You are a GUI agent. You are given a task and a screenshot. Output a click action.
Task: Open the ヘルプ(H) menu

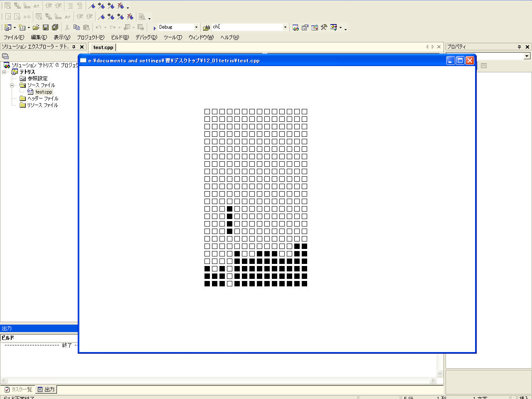(x=230, y=37)
